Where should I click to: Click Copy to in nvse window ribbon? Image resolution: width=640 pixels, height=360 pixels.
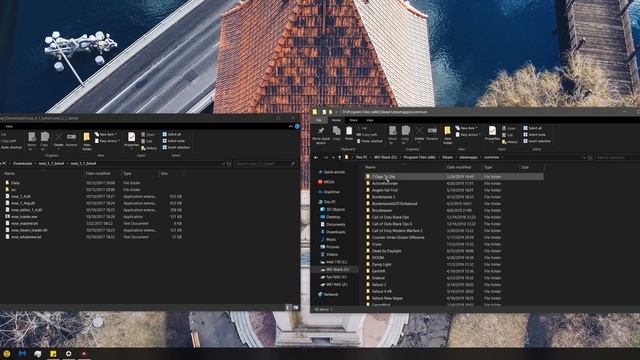pos(44,141)
